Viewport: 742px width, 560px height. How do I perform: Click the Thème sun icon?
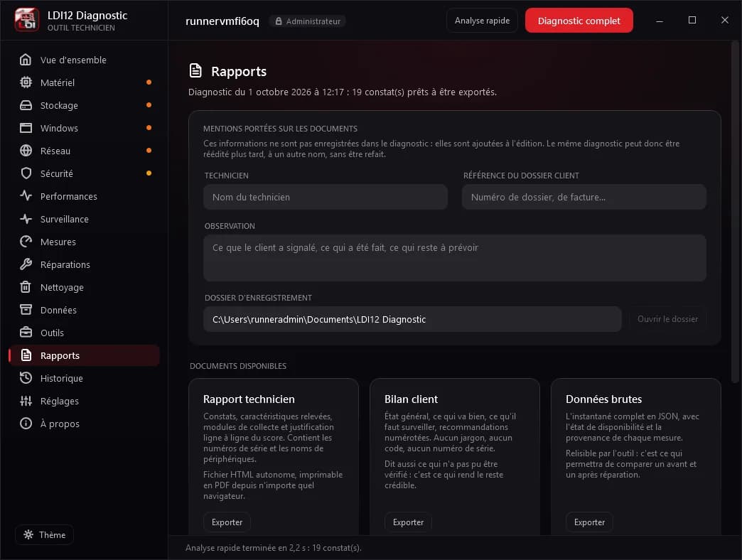coord(28,534)
